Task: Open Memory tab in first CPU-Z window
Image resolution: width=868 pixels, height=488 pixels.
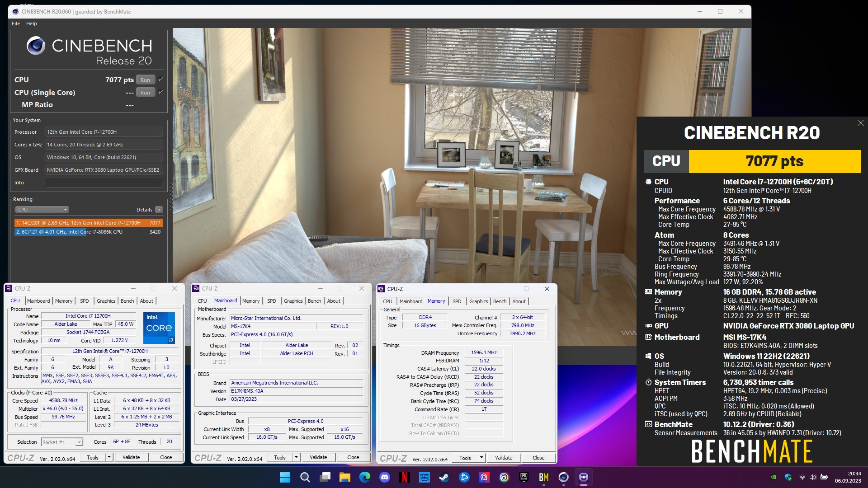Action: 64,301
